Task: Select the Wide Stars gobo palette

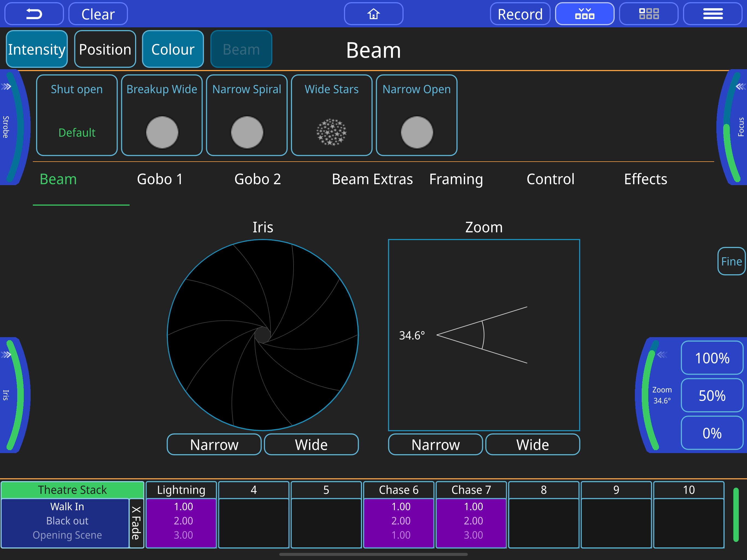Action: 332,115
